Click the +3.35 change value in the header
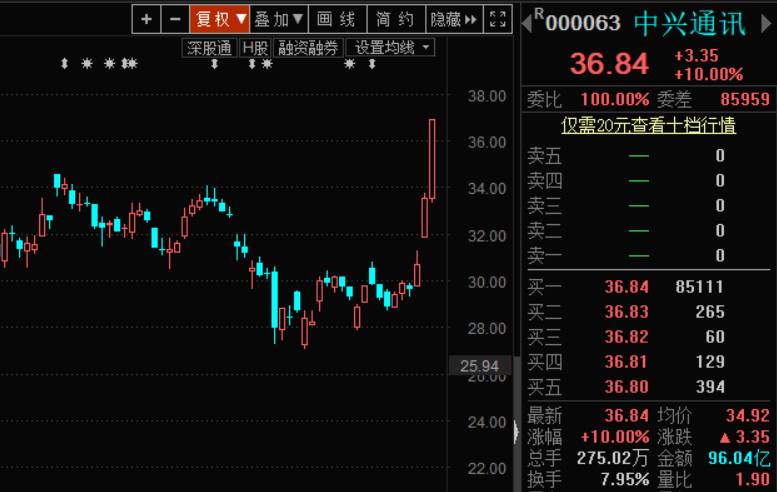The height and width of the screenshot is (492, 777). coord(696,56)
